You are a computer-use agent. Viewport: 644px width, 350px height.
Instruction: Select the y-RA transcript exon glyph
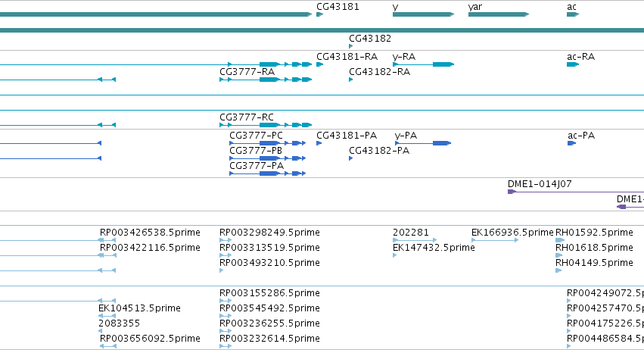443,64
